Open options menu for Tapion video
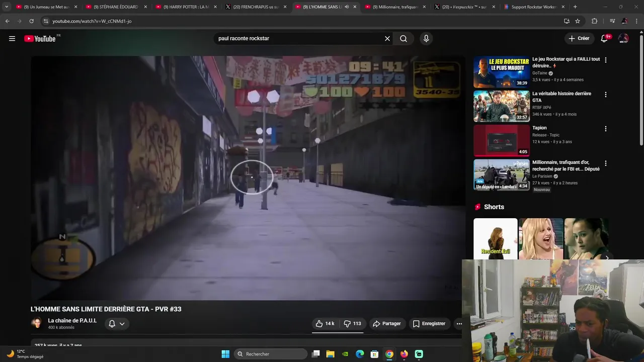This screenshot has width=644, height=362. coord(605,129)
